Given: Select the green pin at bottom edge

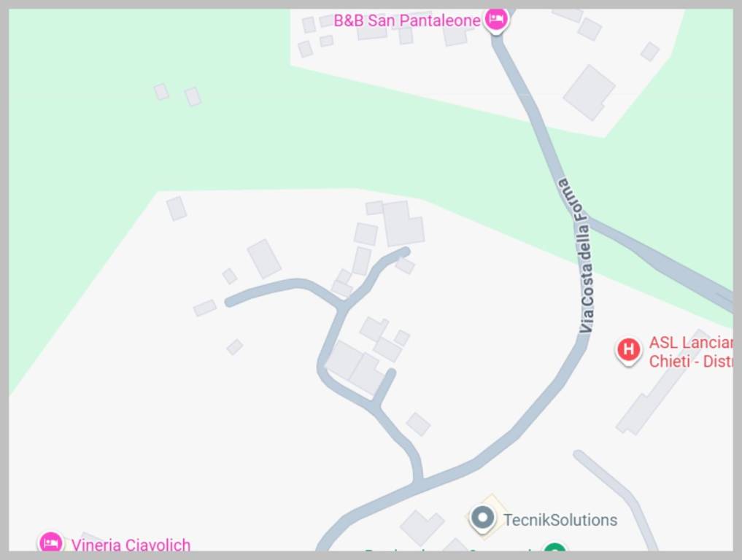Looking at the screenshot, I should (554, 547).
